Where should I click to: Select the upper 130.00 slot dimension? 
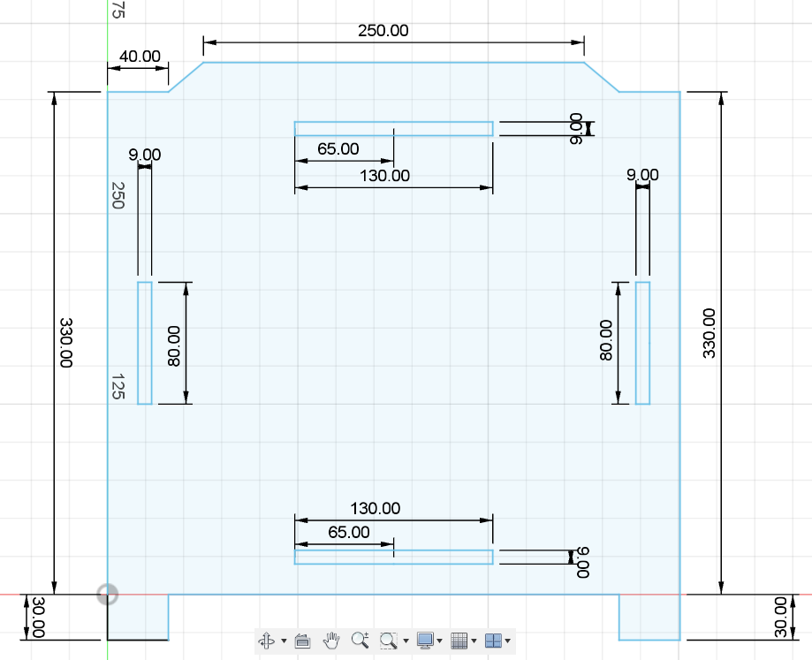click(x=384, y=176)
